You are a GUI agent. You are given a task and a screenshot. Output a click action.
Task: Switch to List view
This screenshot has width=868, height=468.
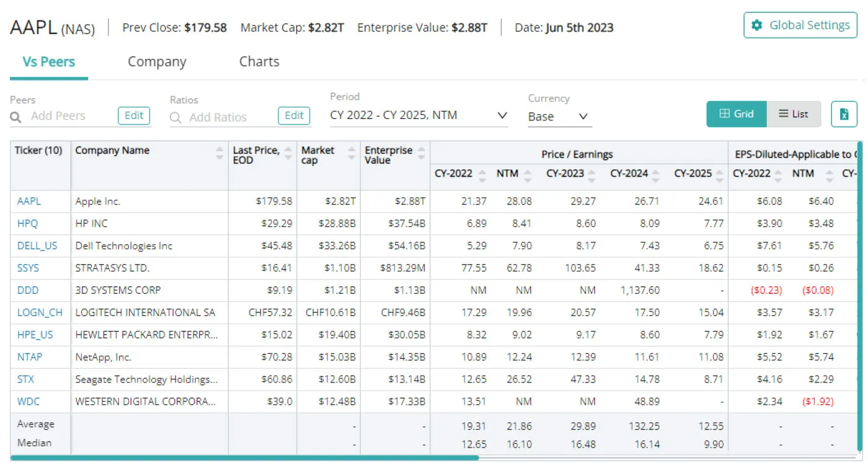(x=794, y=114)
